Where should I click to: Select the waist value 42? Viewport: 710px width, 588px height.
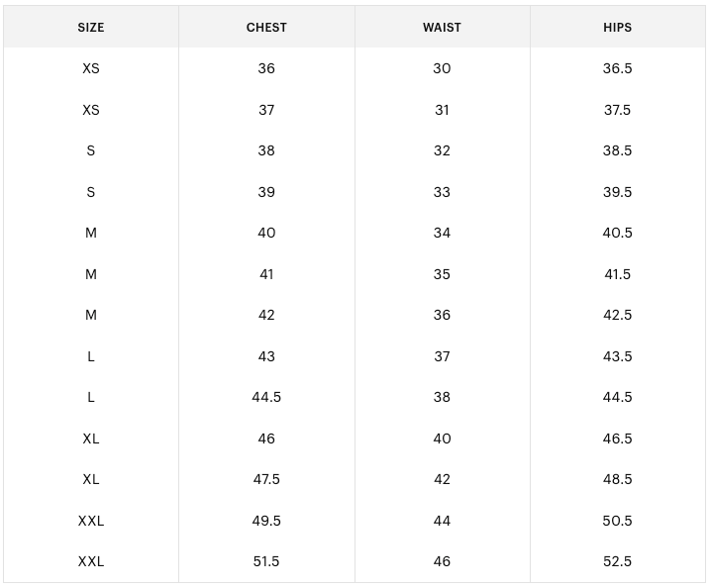coord(442,479)
